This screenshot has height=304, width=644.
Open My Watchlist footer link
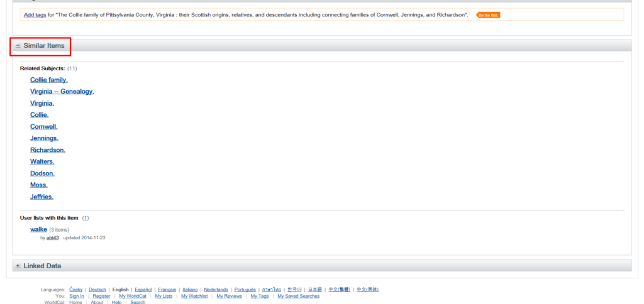point(194,296)
